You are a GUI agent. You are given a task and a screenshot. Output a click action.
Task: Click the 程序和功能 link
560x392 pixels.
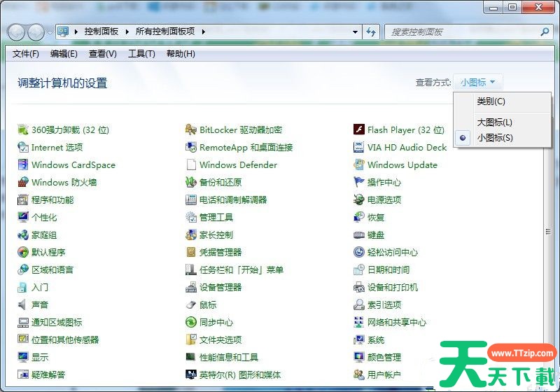point(52,200)
